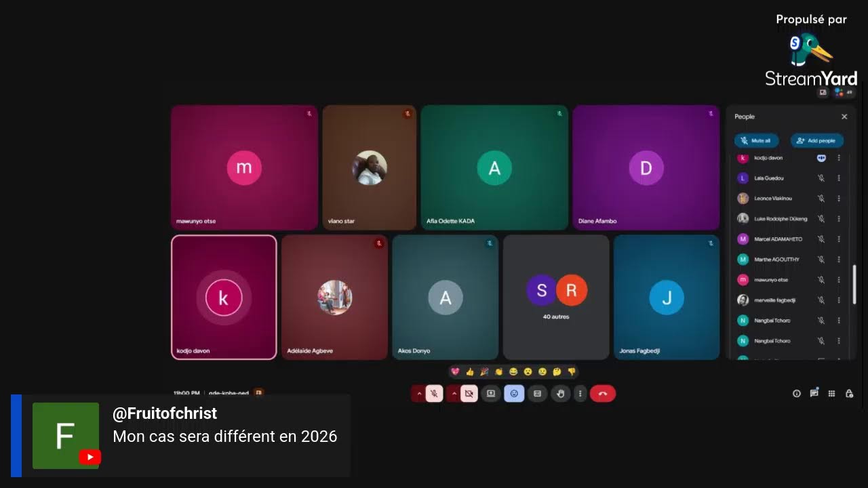Screen dimensions: 868x488
Task: Toggle mute for Marcel ADAMAHETO
Action: point(821,239)
